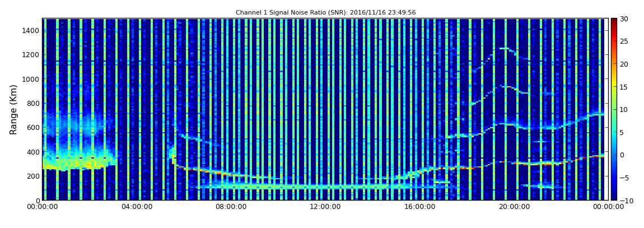Click the y-axis tick label '200'

pyautogui.click(x=33, y=176)
